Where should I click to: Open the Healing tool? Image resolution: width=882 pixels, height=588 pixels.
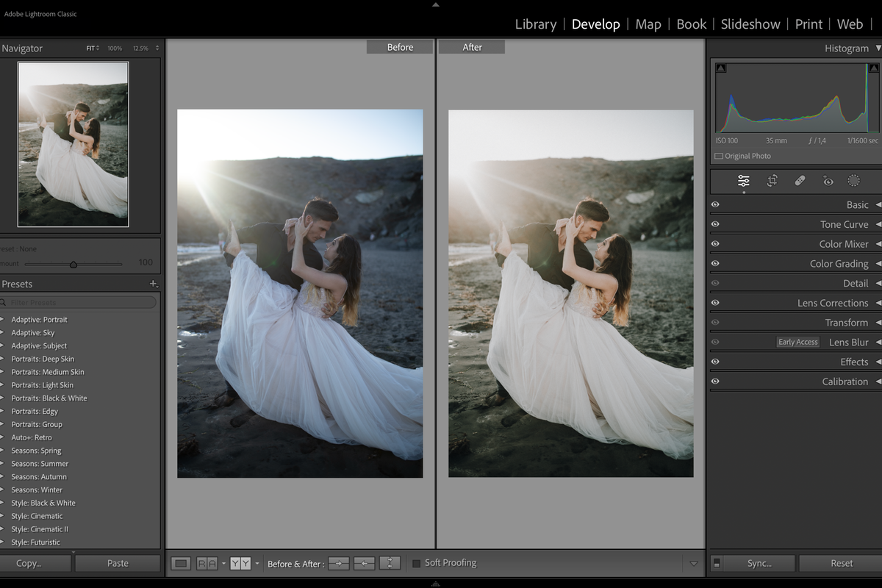tap(800, 181)
